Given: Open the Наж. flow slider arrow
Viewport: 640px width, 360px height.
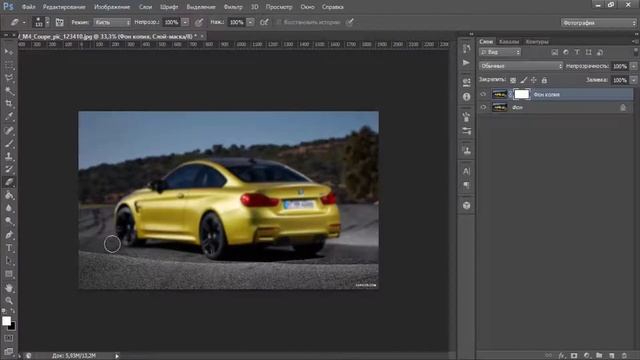Looking at the screenshot, I should click(251, 22).
